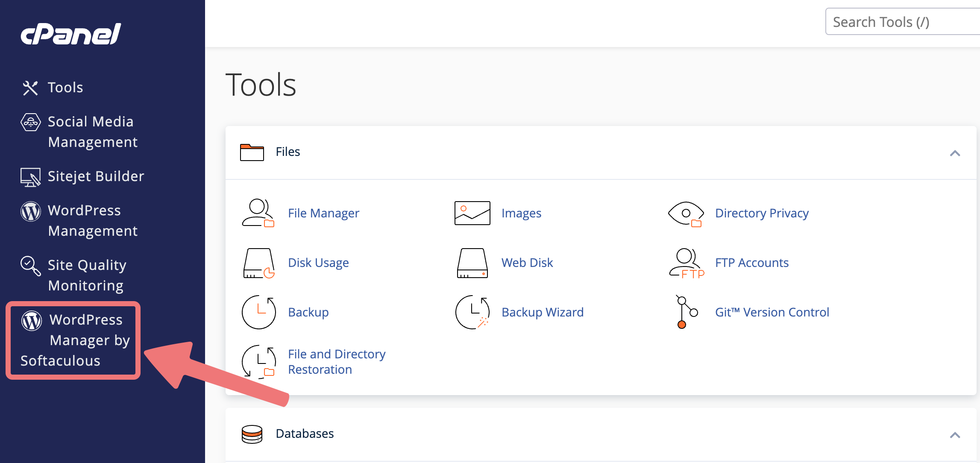Click the WordPress Management logo icon
This screenshot has height=463, width=980.
[31, 211]
